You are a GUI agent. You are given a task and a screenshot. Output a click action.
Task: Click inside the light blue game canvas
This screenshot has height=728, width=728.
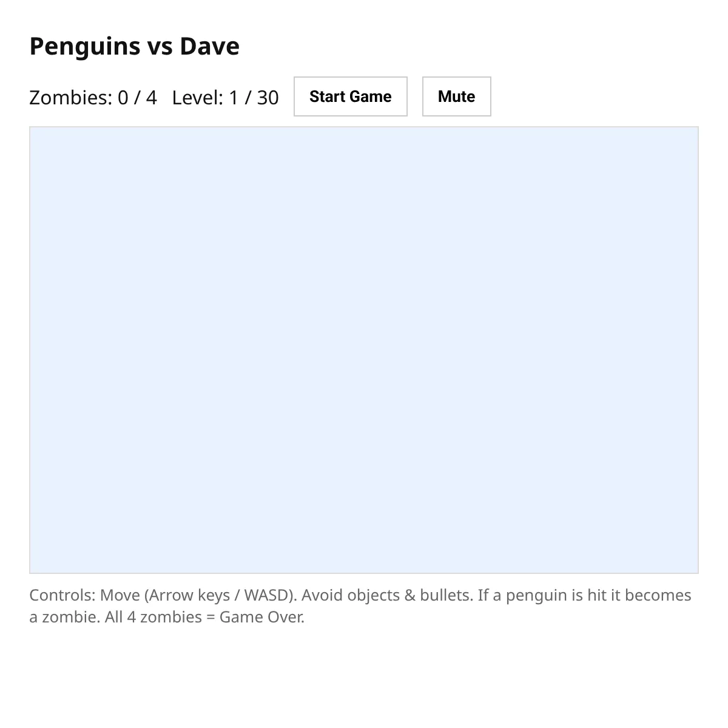point(364,350)
